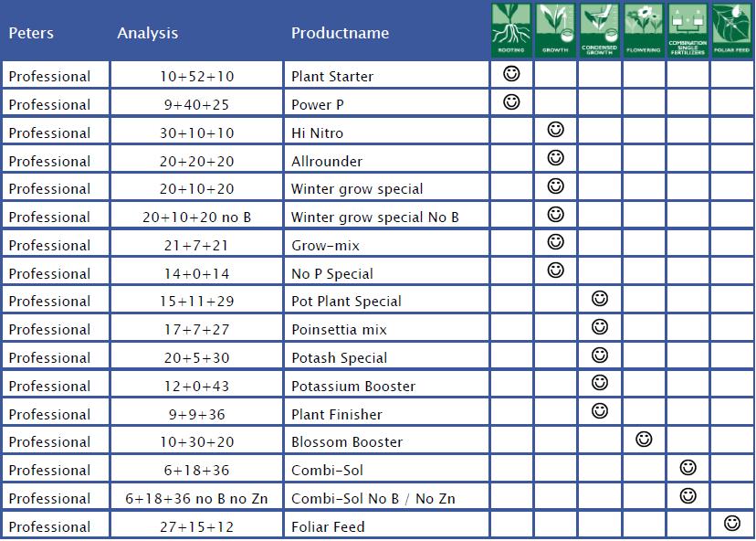This screenshot has width=756, height=541.
Task: Select the Productname column header
Action: click(x=340, y=33)
